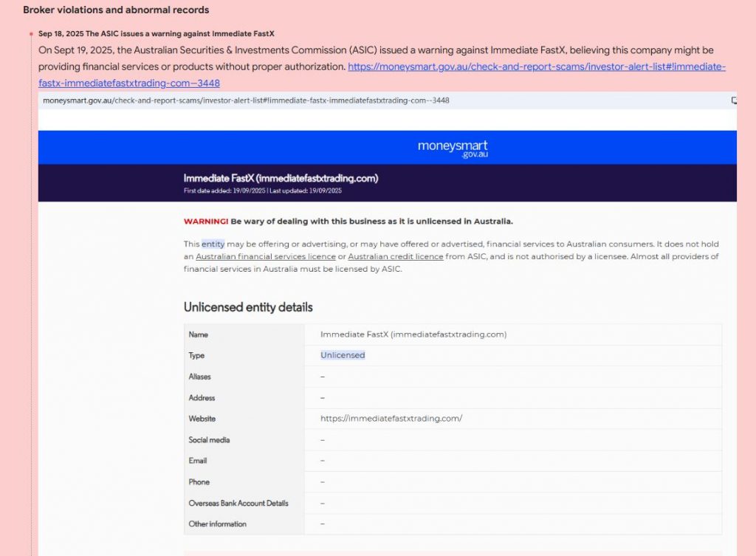Open Australian financial services licence link
Viewport: 756px width, 556px height.
(265, 256)
